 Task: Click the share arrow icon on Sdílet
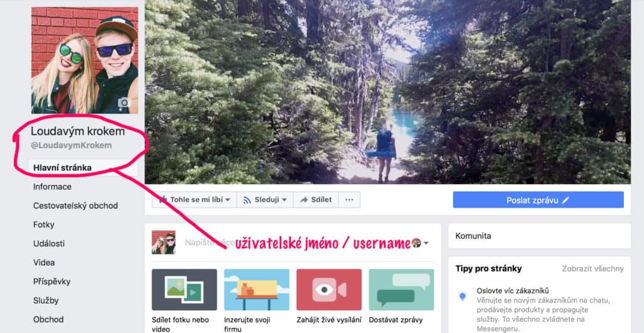[304, 200]
